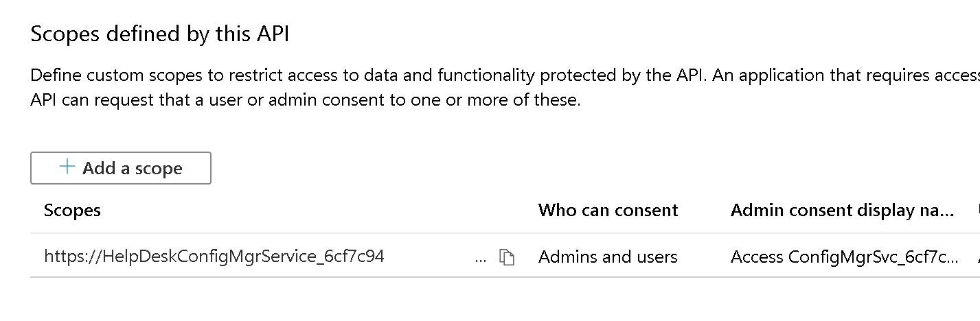Viewport: 980px width, 321px height.
Task: Click the plus icon beside Add a scope
Action: [x=67, y=167]
